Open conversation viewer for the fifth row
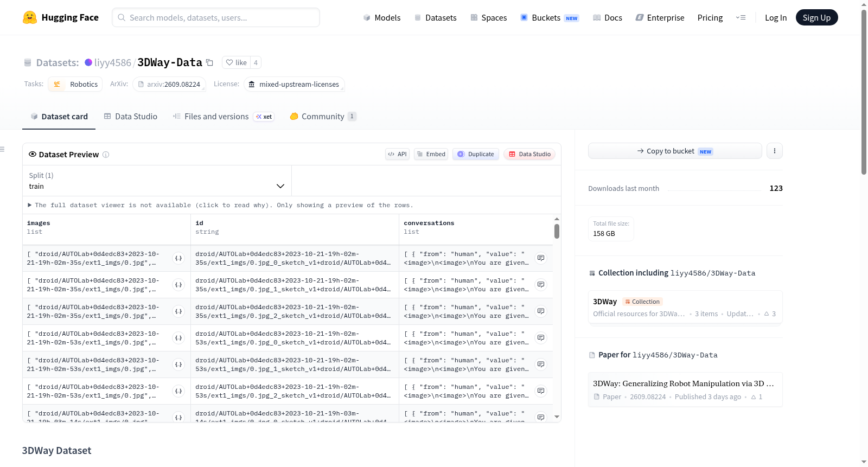868x467 pixels. [x=541, y=364]
